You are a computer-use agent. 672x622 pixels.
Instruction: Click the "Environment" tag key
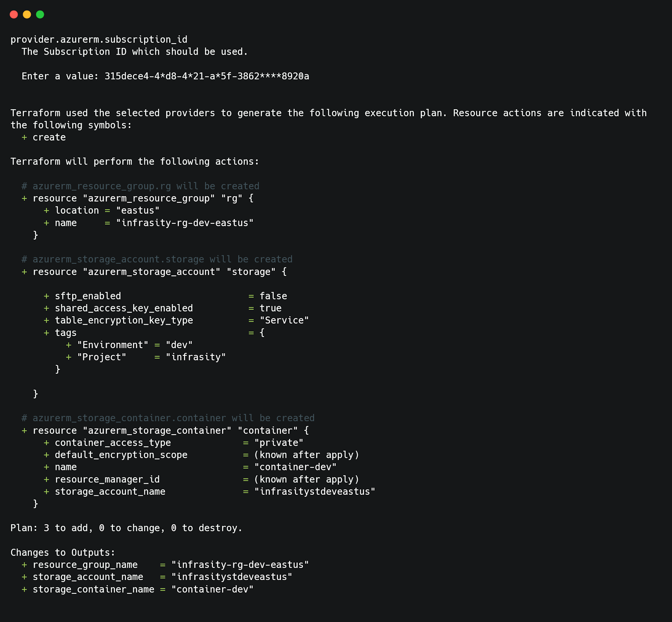tap(113, 345)
